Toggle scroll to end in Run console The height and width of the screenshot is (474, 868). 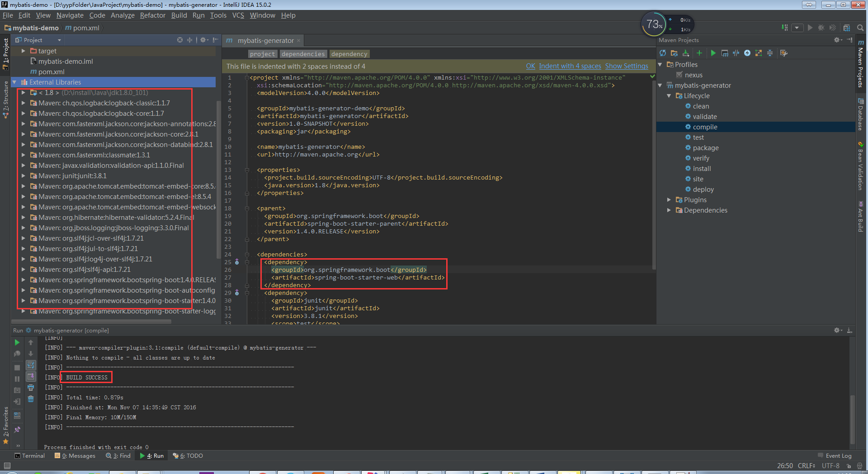click(31, 376)
